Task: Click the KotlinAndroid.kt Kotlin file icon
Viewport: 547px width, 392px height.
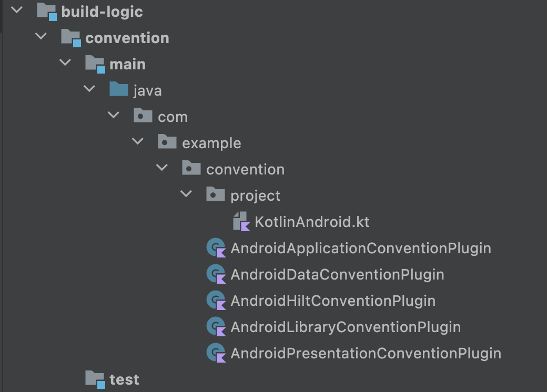Action: (241, 222)
